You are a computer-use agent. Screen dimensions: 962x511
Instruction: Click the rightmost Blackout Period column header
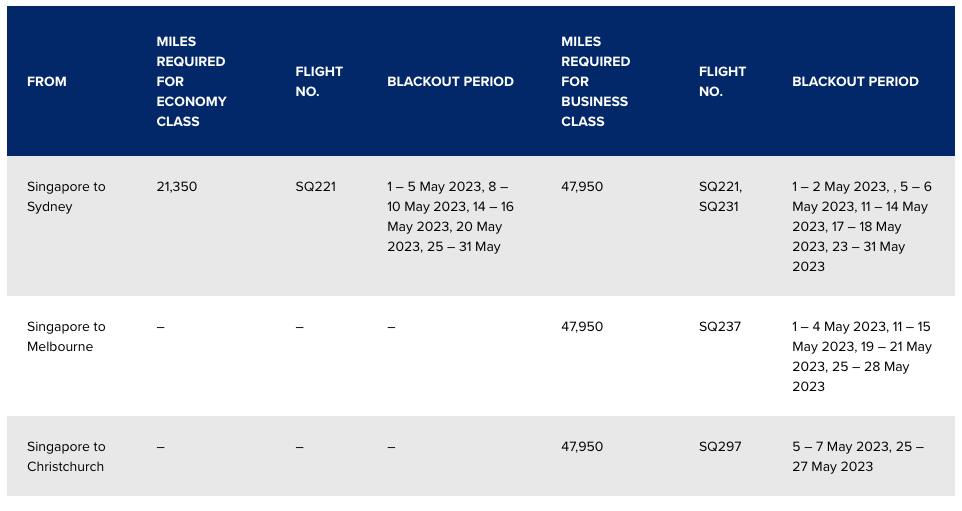point(855,82)
